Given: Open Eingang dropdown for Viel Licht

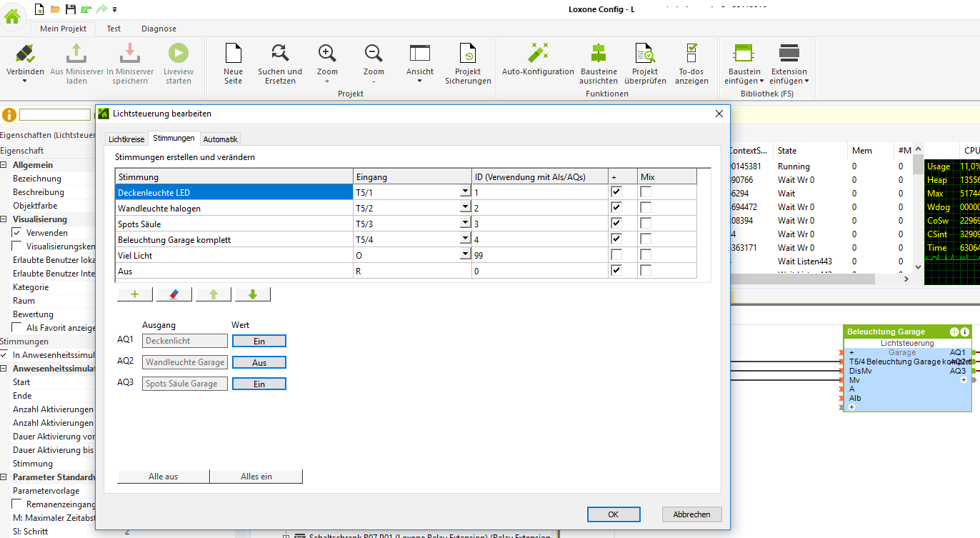Looking at the screenshot, I should [465, 255].
